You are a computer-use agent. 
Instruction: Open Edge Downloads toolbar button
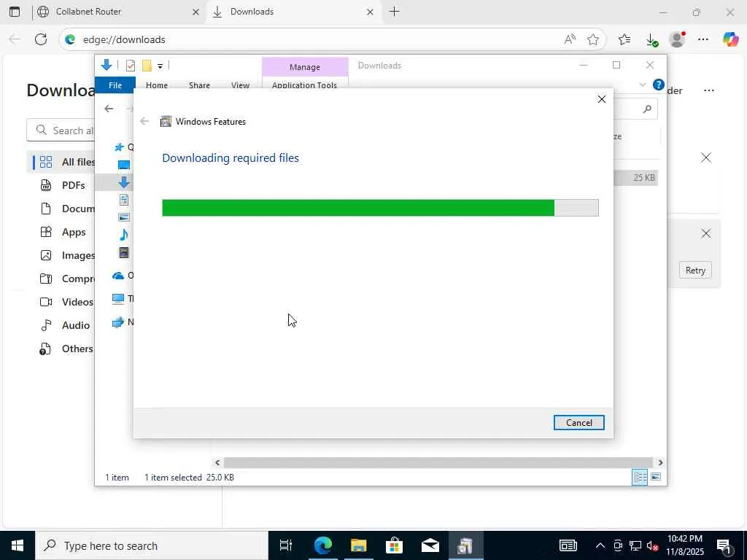click(651, 40)
